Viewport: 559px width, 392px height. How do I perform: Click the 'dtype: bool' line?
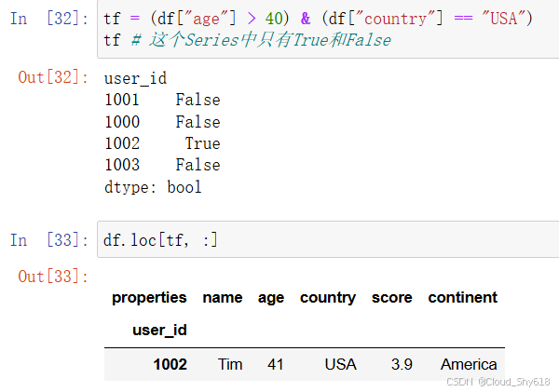(x=153, y=187)
